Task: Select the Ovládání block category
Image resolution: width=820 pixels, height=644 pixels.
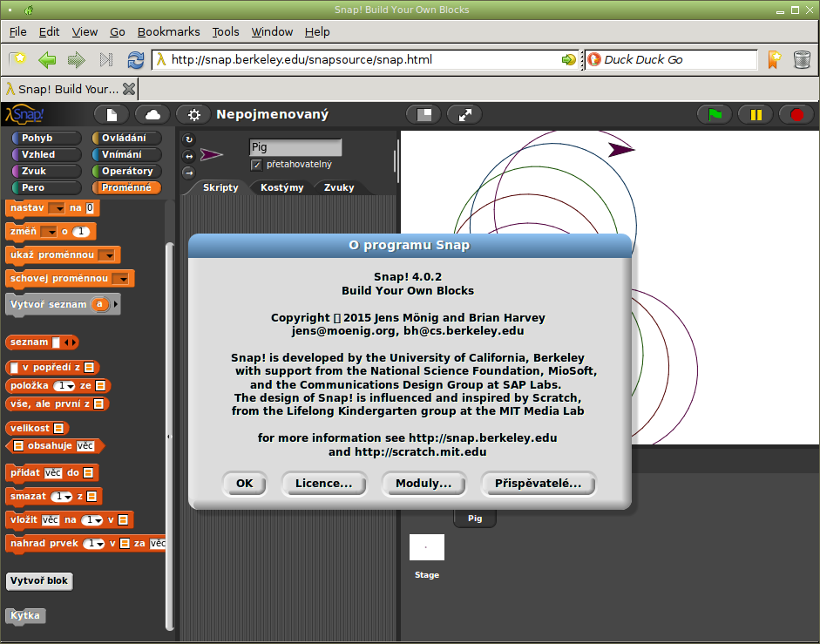Action: pyautogui.click(x=126, y=138)
